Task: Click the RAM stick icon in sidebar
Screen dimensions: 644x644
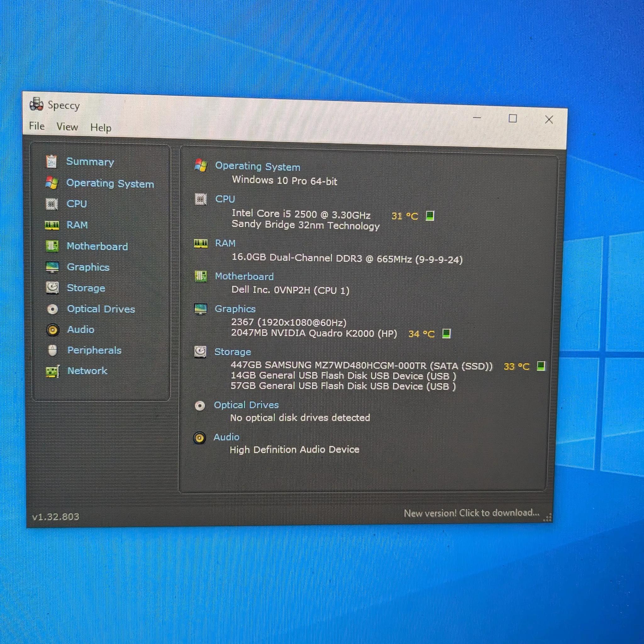Action: pos(52,225)
